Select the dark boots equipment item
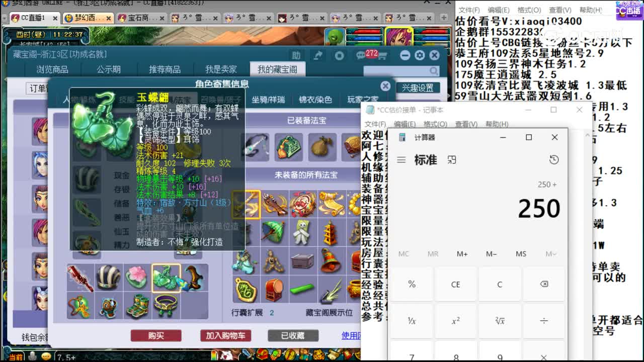644x362 pixels. [194, 278]
